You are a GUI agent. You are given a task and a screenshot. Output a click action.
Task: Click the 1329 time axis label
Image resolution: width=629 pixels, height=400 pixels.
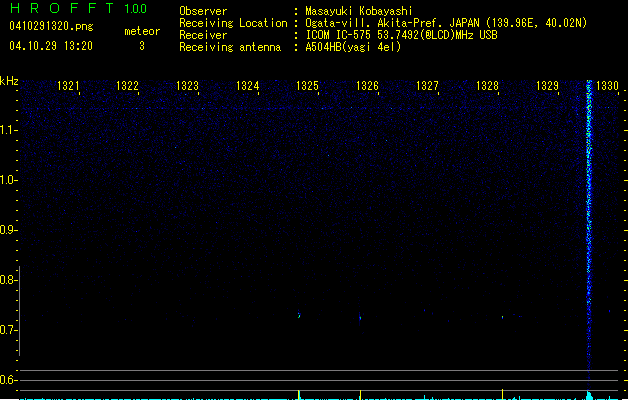point(547,86)
